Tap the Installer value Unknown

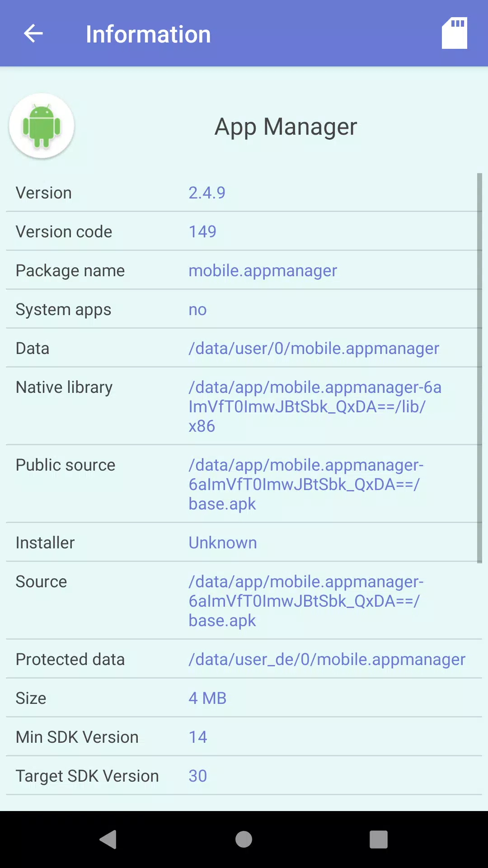(x=223, y=542)
